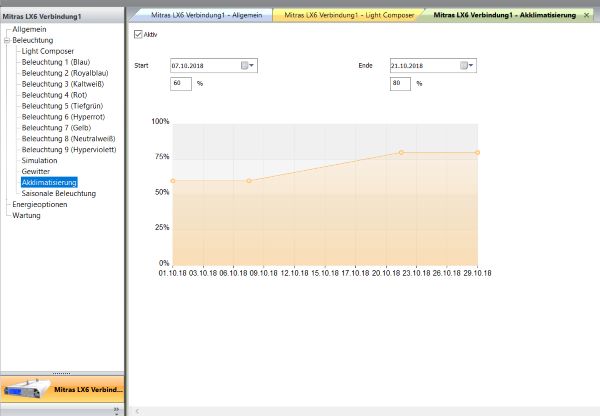Switch to the Allgemein tab

[x=190, y=16]
